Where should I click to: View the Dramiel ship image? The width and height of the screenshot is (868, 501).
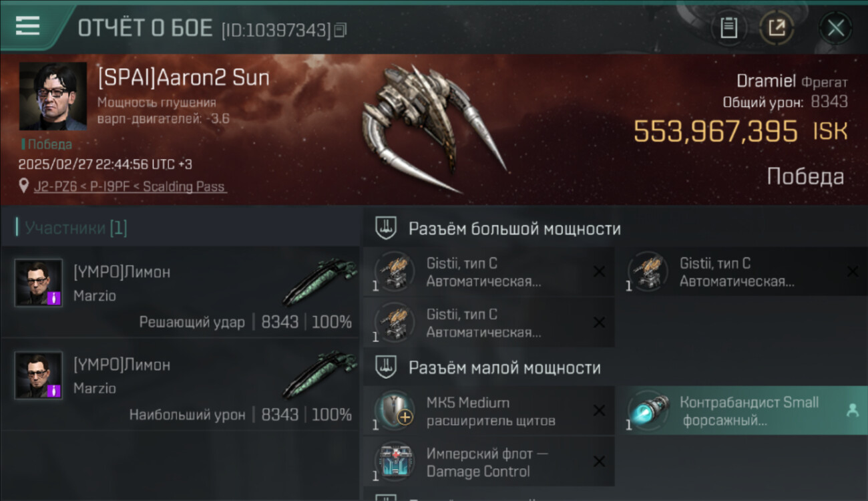[x=433, y=127]
